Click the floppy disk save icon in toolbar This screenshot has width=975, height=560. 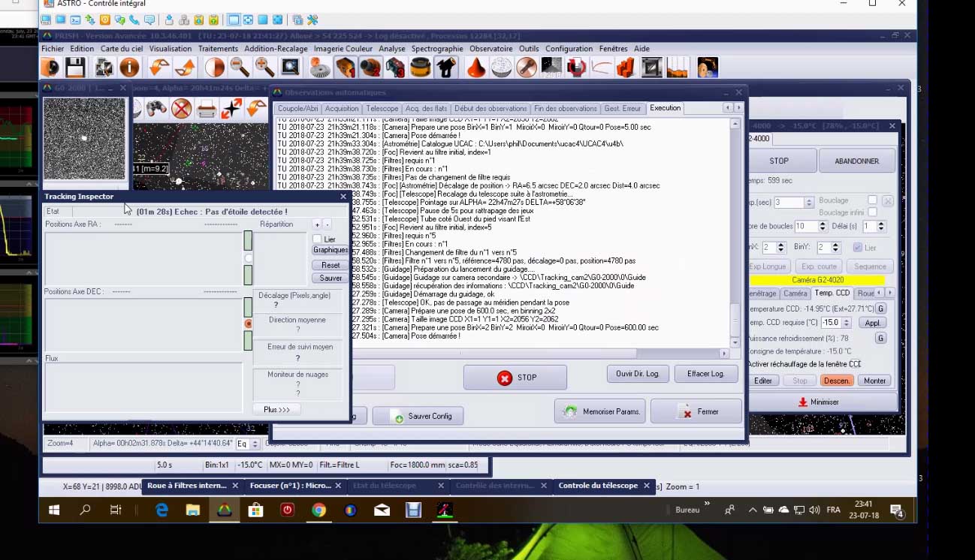point(75,68)
